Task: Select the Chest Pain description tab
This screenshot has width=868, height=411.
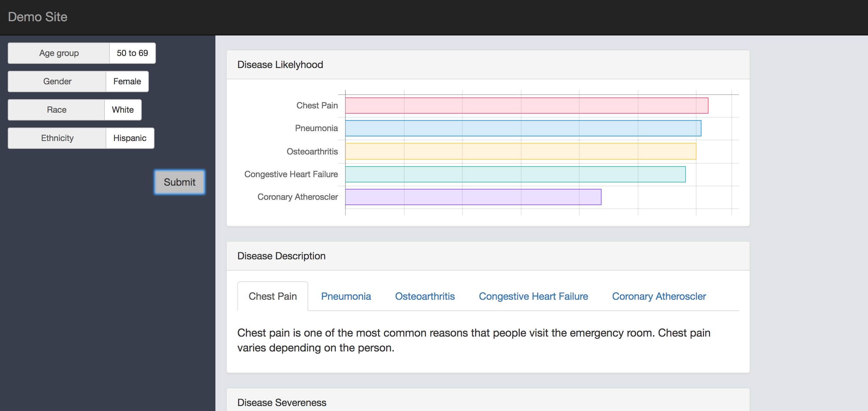Action: tap(272, 296)
